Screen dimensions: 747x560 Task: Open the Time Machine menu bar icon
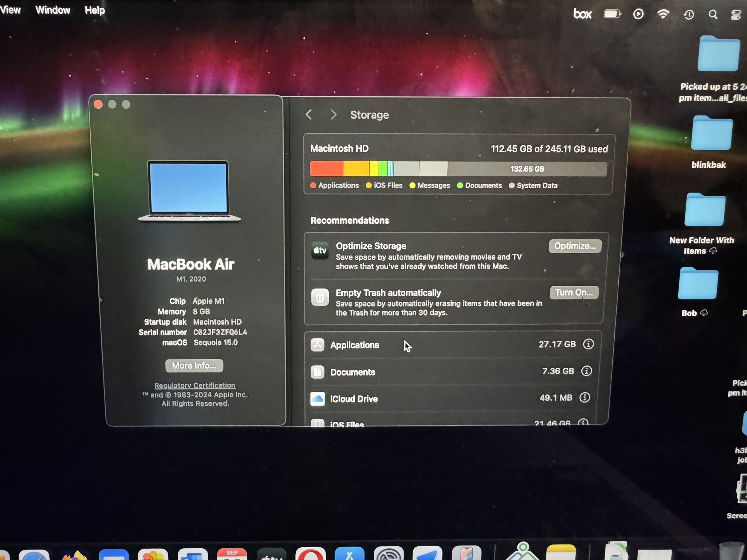point(688,14)
